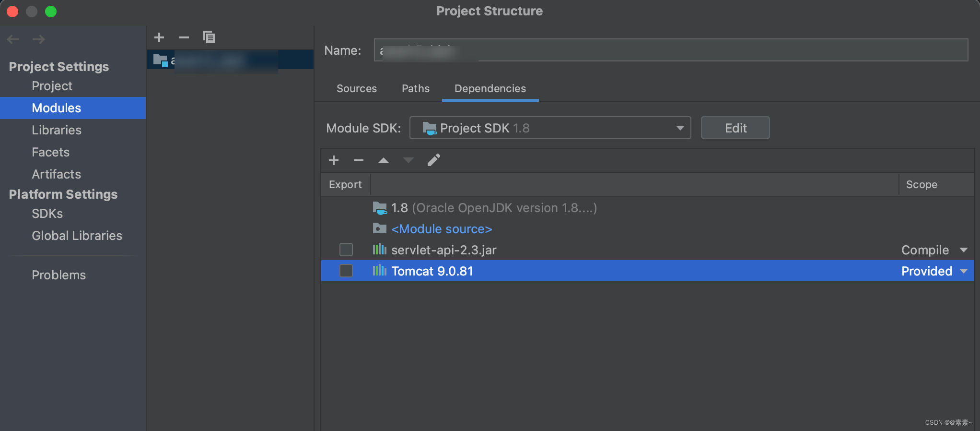This screenshot has height=431, width=980.
Task: Copy the selected module
Action: [x=209, y=37]
